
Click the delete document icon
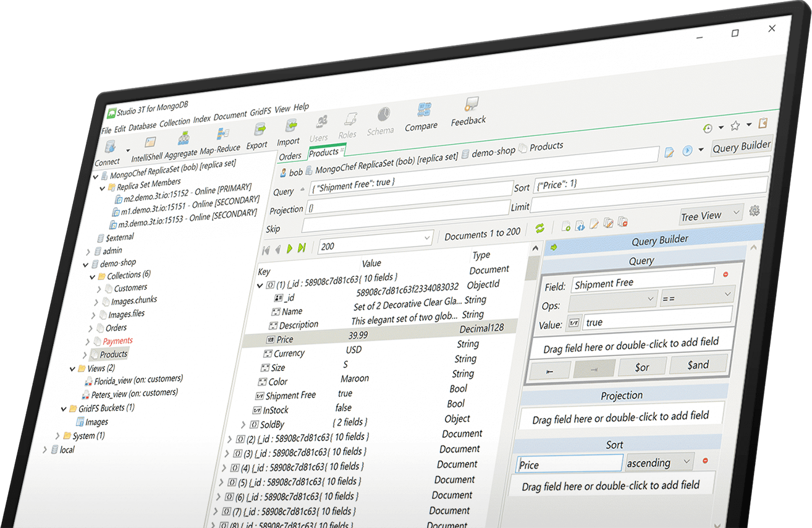(x=624, y=222)
